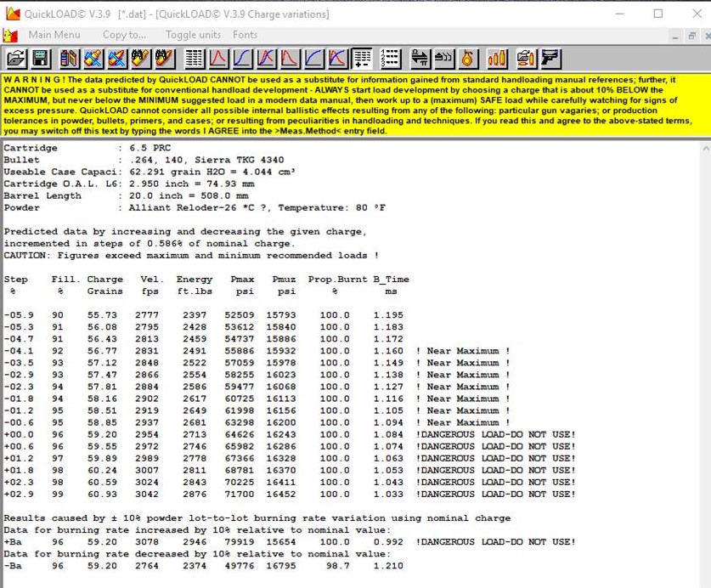Click the red curve chart right of table grid
Viewport: 711px width, 588px height.
pos(218,59)
